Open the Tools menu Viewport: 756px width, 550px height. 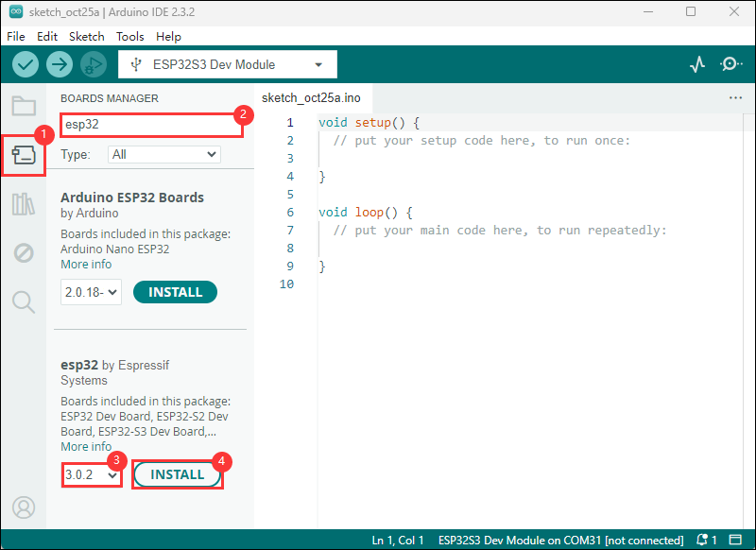(130, 37)
